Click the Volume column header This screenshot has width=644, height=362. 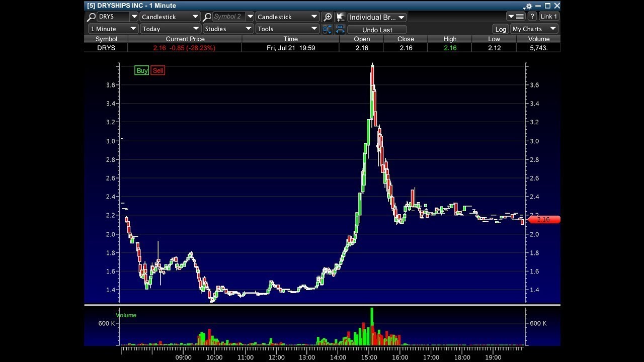[539, 39]
